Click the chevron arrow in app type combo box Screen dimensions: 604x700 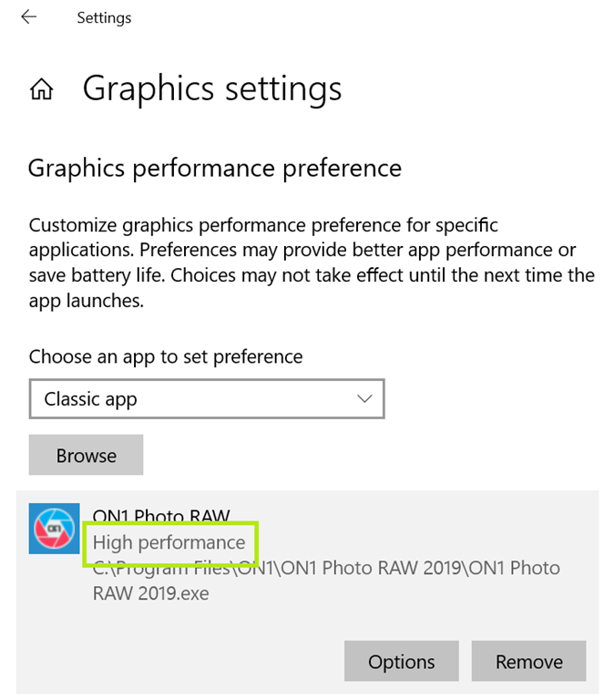point(364,399)
